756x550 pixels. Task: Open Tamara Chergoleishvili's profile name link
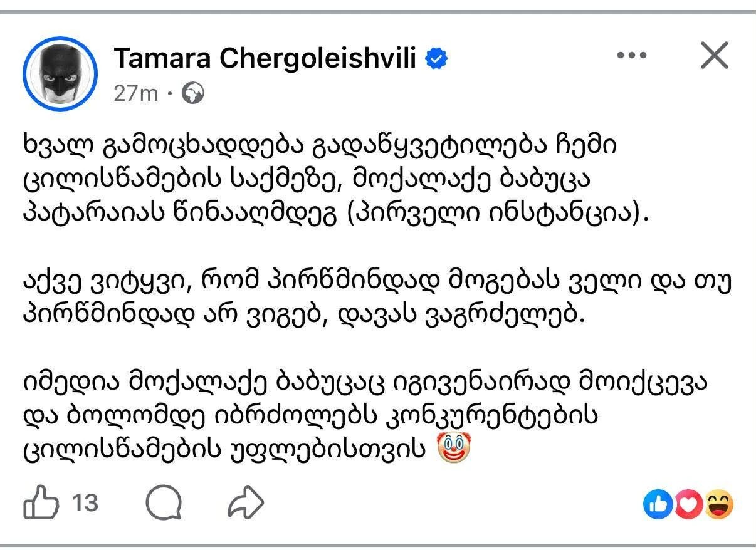pyautogui.click(x=265, y=60)
